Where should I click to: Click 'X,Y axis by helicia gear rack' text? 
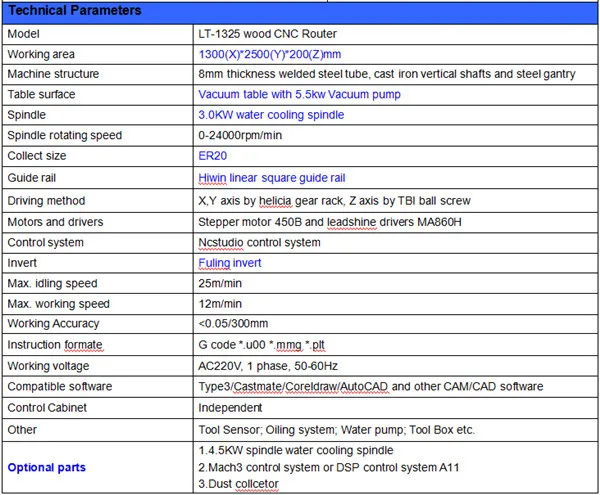click(x=271, y=201)
